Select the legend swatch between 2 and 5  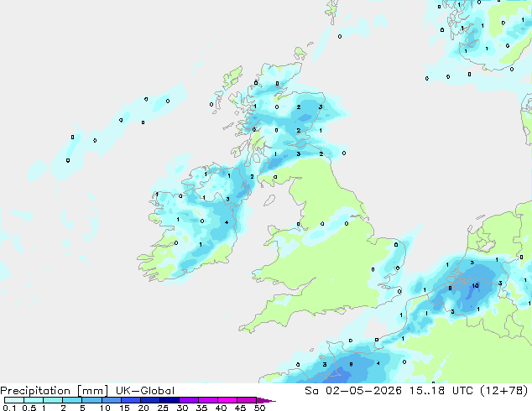[72, 400]
